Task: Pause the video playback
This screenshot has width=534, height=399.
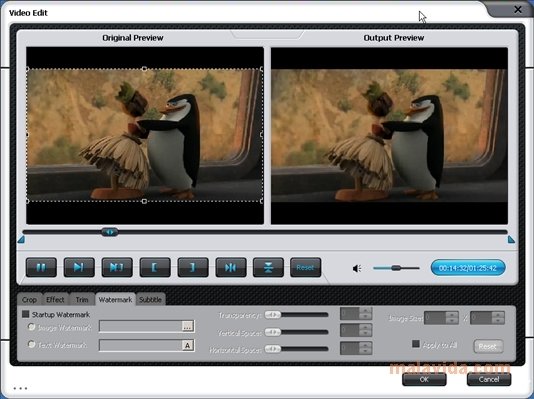Action: tap(41, 267)
